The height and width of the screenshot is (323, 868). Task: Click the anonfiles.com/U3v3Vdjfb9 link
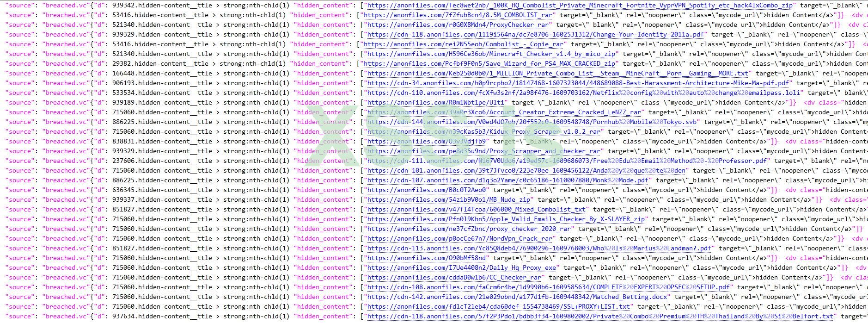pyautogui.click(x=427, y=142)
